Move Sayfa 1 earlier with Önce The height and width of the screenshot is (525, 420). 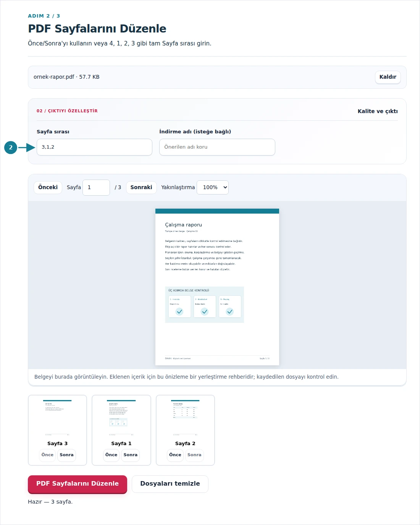click(111, 455)
